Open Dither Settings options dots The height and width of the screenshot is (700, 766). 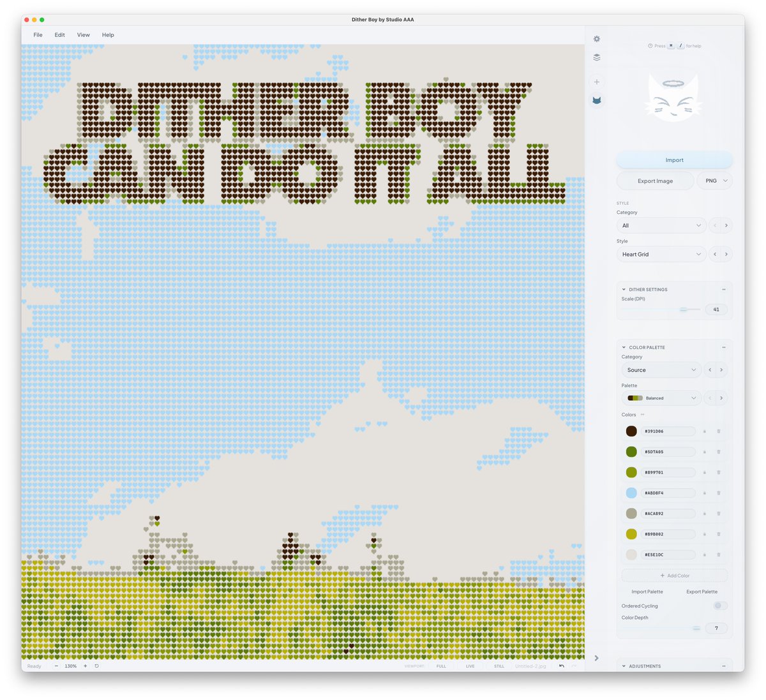(x=724, y=290)
